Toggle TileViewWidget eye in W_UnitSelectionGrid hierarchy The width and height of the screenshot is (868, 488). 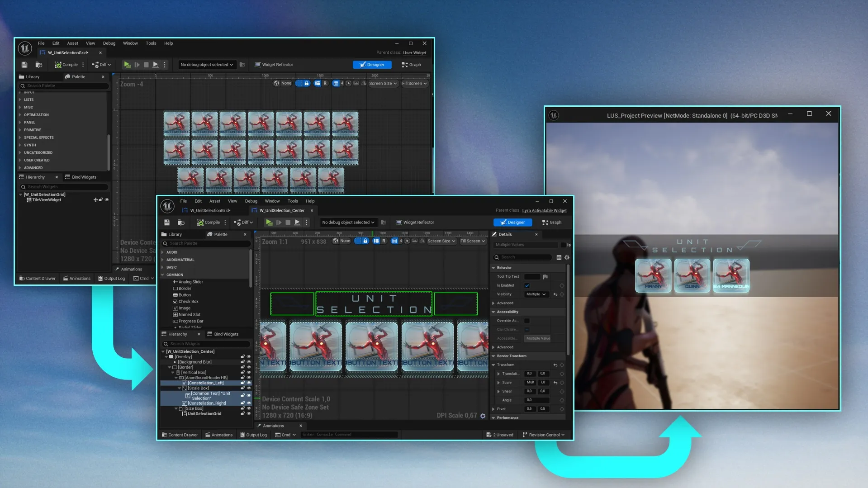107,200
